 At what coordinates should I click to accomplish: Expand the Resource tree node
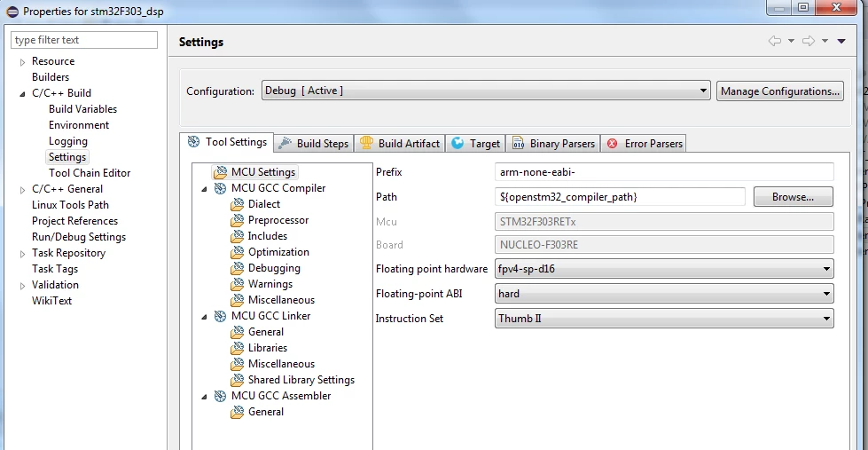(23, 62)
